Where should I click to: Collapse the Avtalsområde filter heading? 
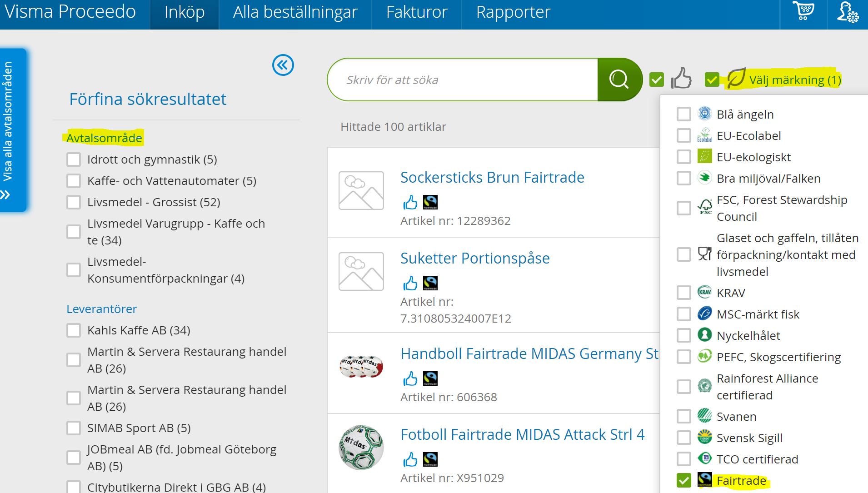pos(104,138)
